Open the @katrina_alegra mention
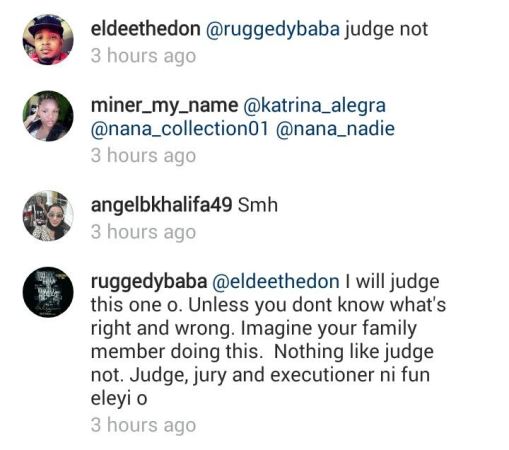This screenshot has height=450, width=509. coord(315,106)
